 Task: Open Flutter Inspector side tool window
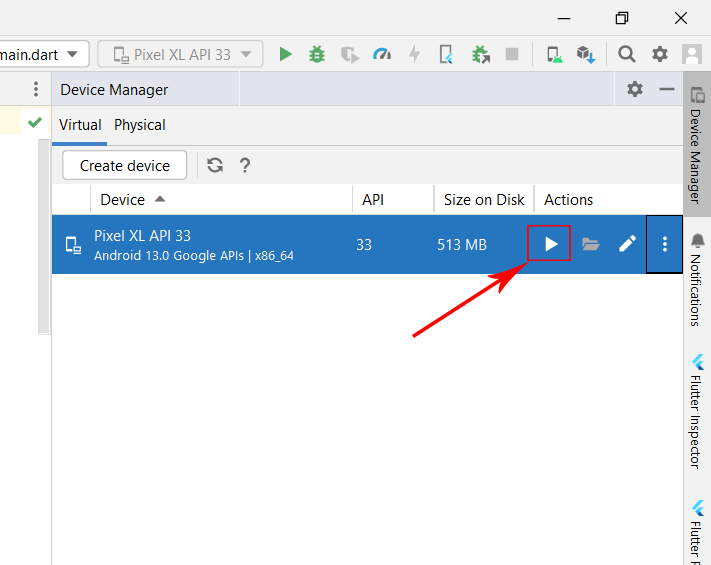pos(697,411)
